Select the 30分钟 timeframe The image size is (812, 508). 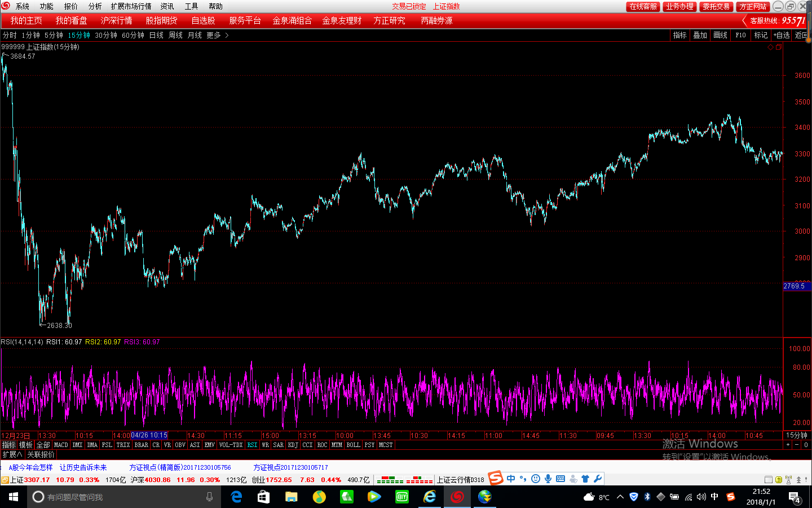pyautogui.click(x=106, y=35)
